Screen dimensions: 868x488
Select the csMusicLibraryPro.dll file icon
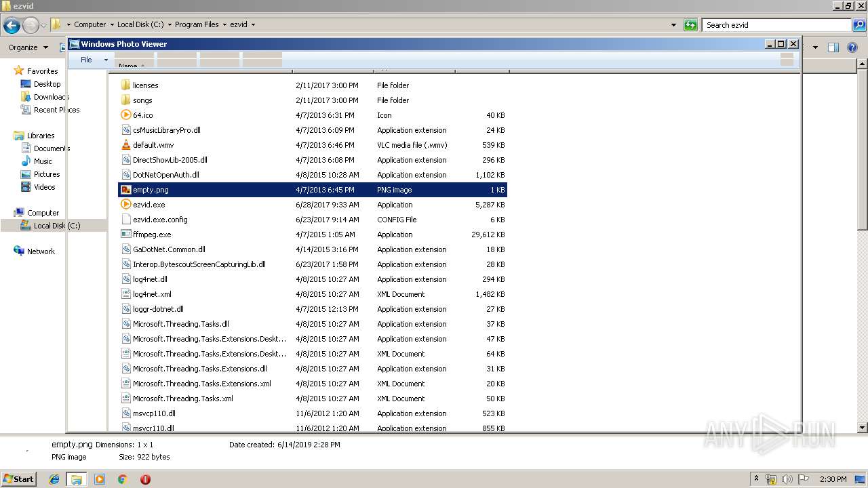pos(125,130)
